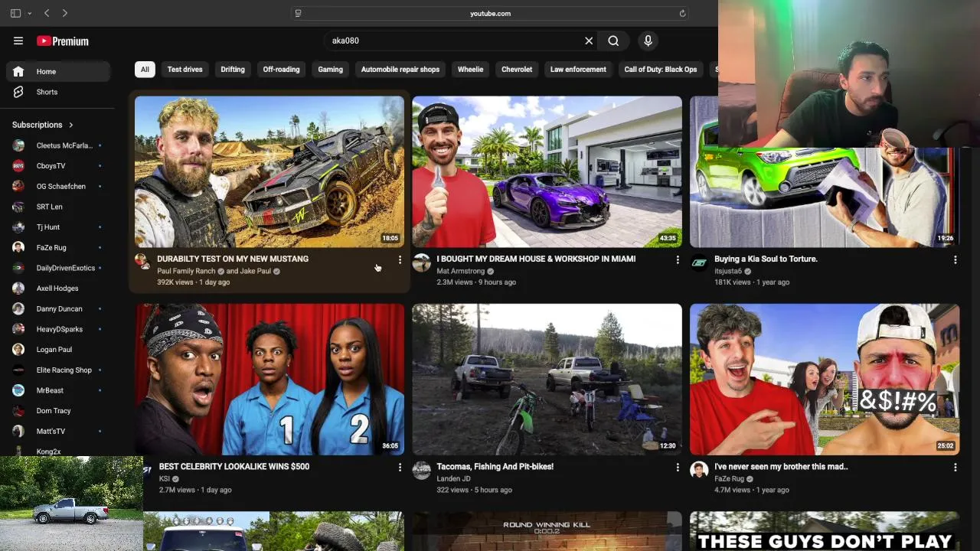Open HeavyDSparks subscription

click(57, 329)
